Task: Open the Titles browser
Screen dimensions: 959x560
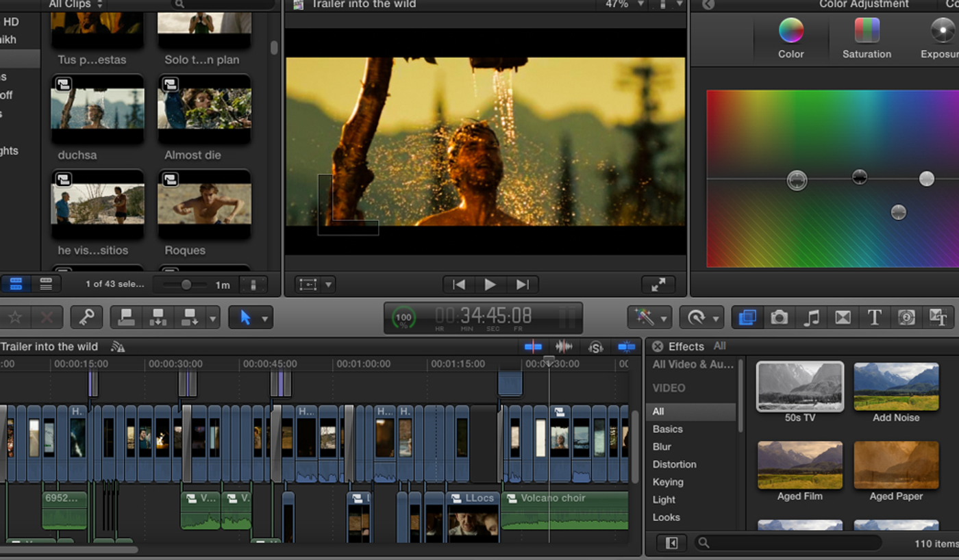Action: click(875, 317)
